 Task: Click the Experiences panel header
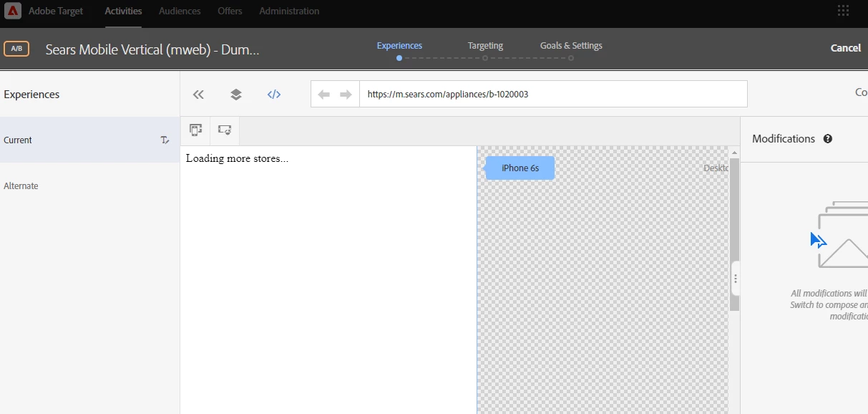coord(31,95)
